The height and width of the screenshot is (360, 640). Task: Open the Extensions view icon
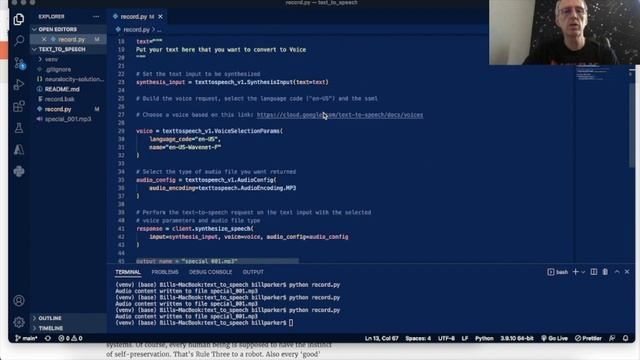click(19, 107)
